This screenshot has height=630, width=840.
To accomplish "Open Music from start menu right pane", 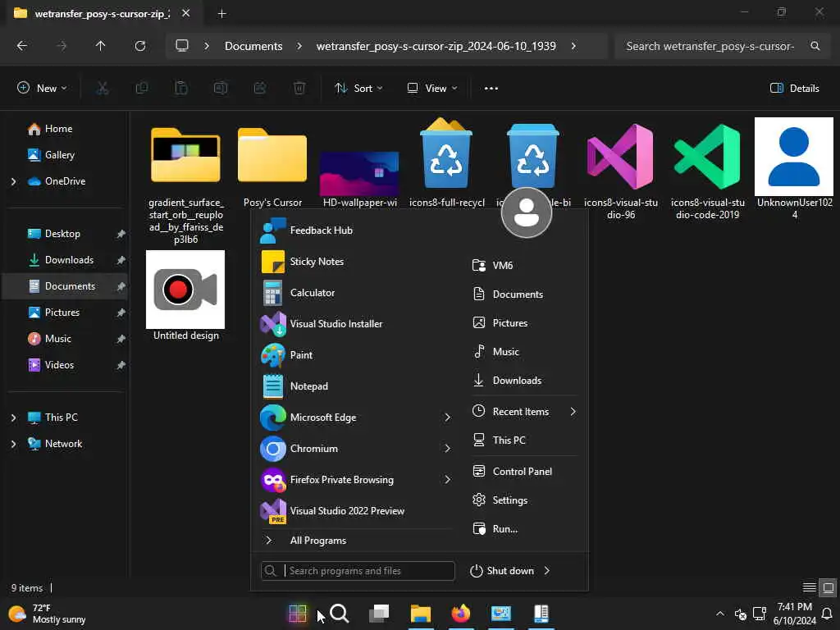I will pyautogui.click(x=524, y=352).
